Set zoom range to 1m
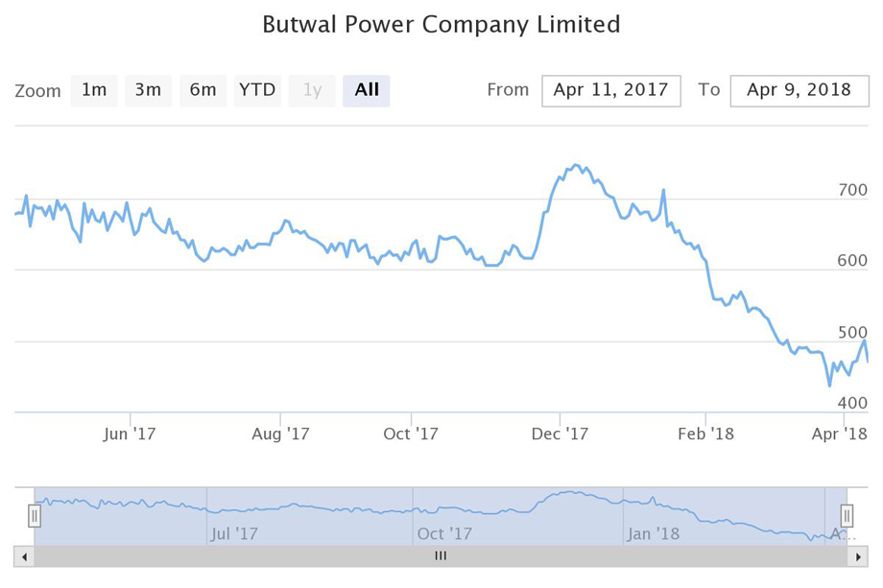 (x=94, y=90)
